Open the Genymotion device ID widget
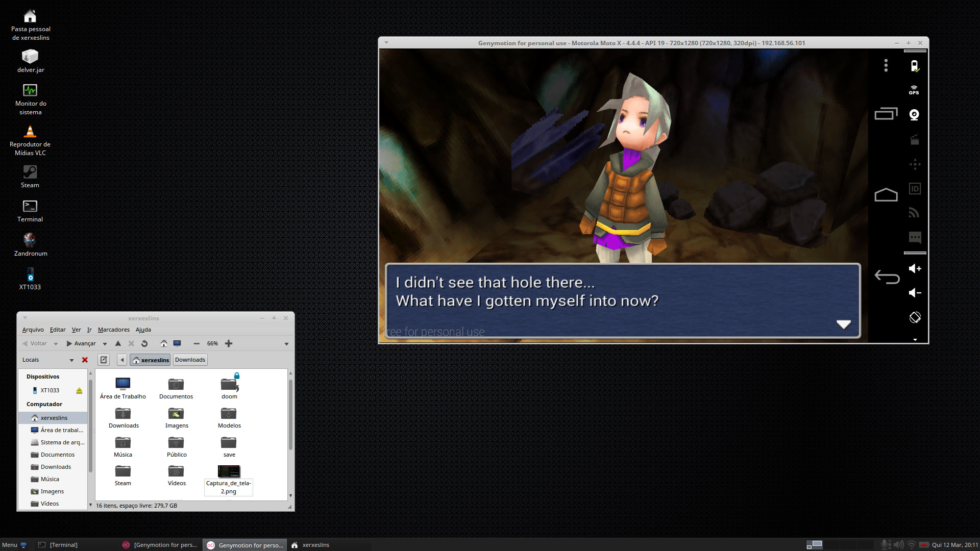Screen dimensions: 980x551 coord(915,189)
